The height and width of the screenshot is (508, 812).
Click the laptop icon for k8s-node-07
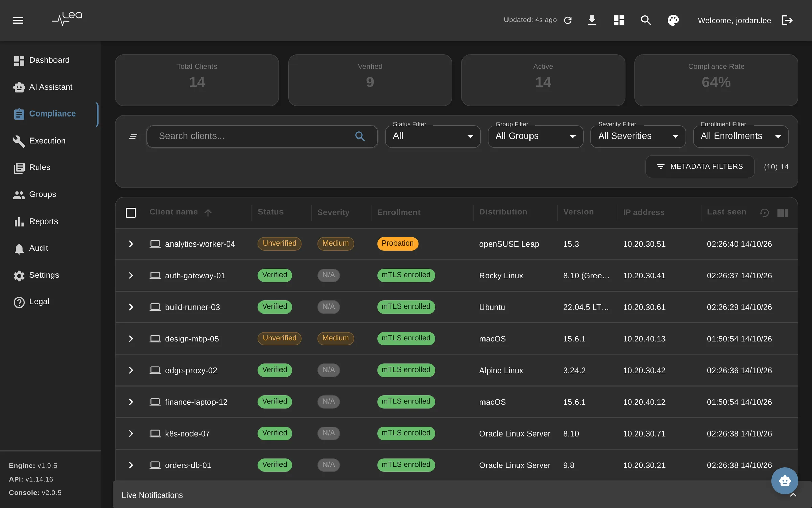pyautogui.click(x=155, y=433)
